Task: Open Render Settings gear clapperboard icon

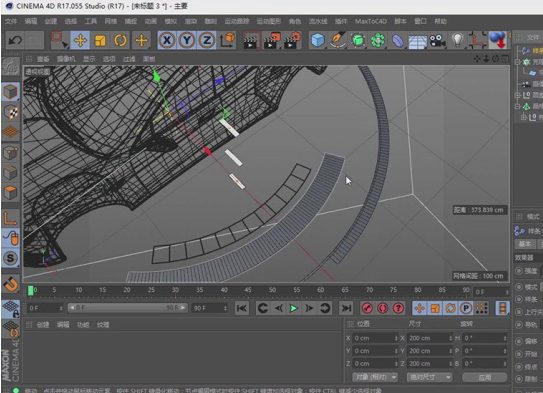Action: coord(292,40)
